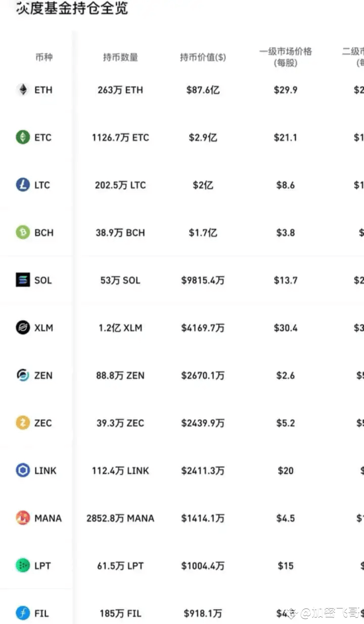Click the Bitcoin Cash BCH icon

coord(23,232)
